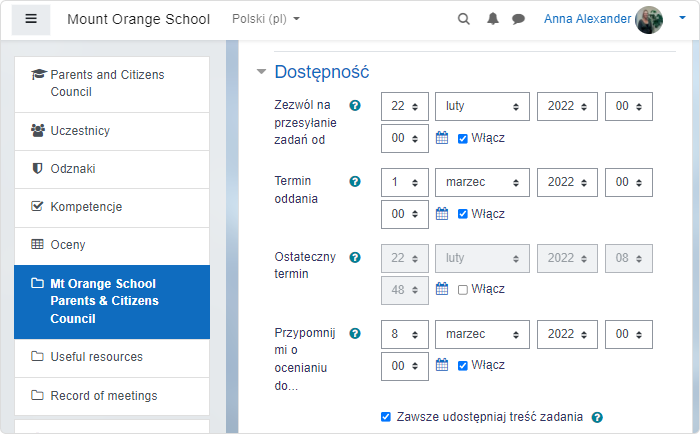Open Anna Alexander profile link
The image size is (700, 434).
587,19
